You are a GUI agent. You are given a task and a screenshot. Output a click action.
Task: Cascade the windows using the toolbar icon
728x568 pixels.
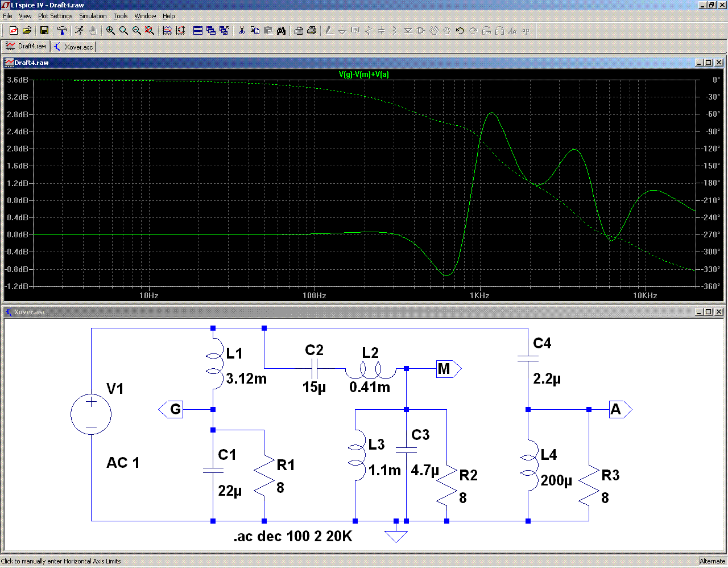tap(211, 31)
